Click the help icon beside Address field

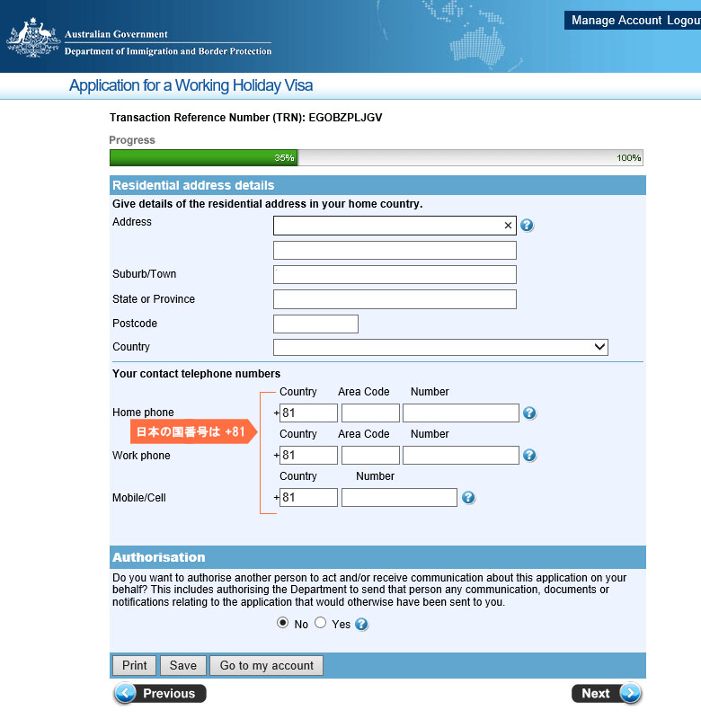(x=527, y=226)
